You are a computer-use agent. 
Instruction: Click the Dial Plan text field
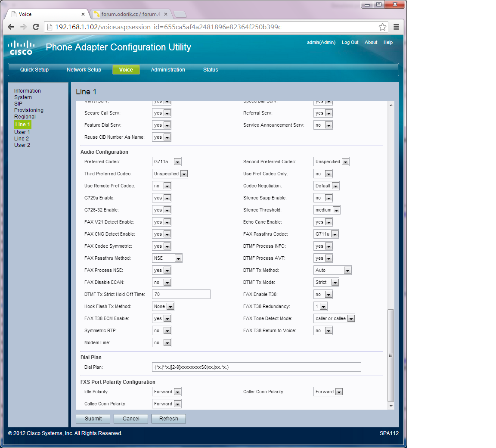[x=257, y=367]
